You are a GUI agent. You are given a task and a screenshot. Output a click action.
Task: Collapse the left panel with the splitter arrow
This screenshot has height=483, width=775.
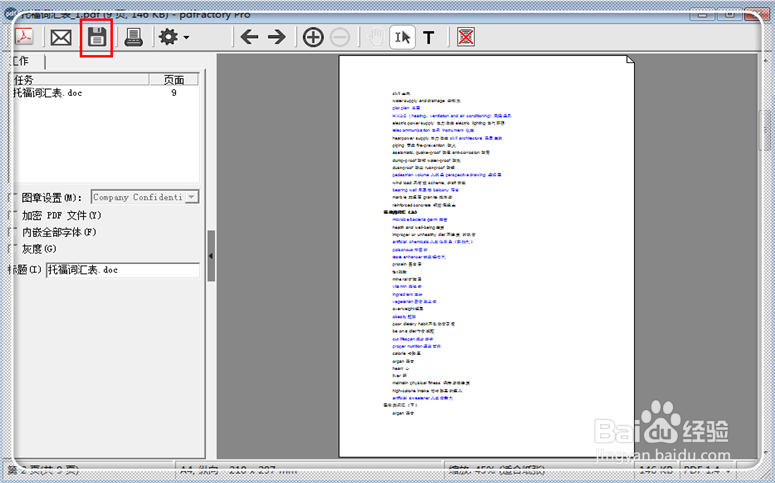211,256
